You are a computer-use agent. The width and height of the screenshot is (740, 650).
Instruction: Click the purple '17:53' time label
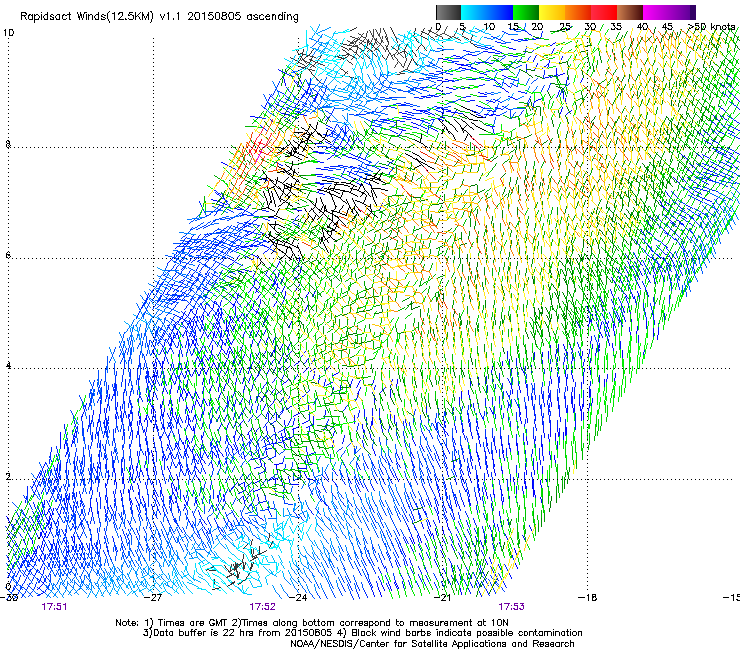tap(512, 607)
